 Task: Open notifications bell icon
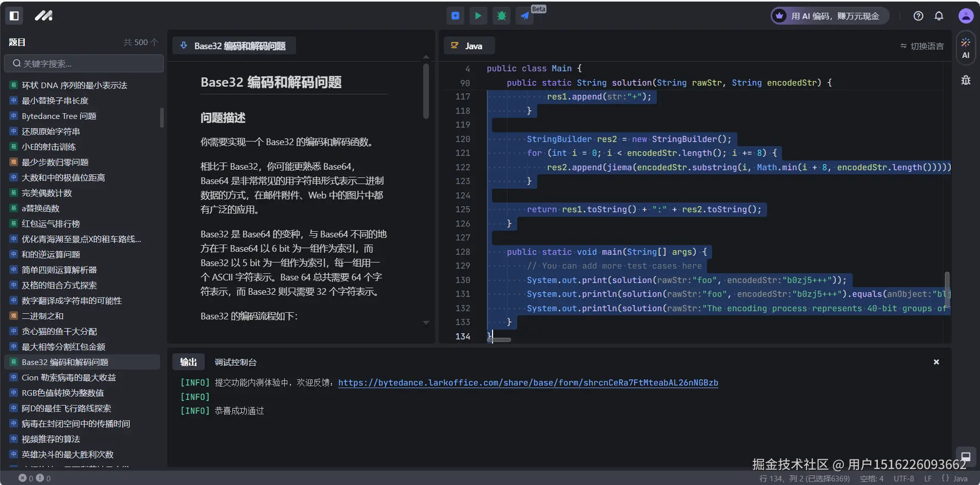click(x=939, y=16)
